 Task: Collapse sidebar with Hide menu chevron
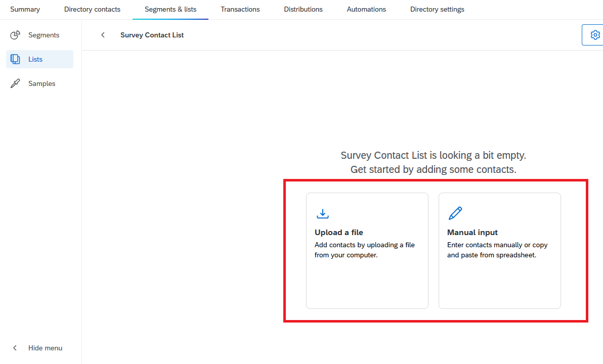click(15, 348)
